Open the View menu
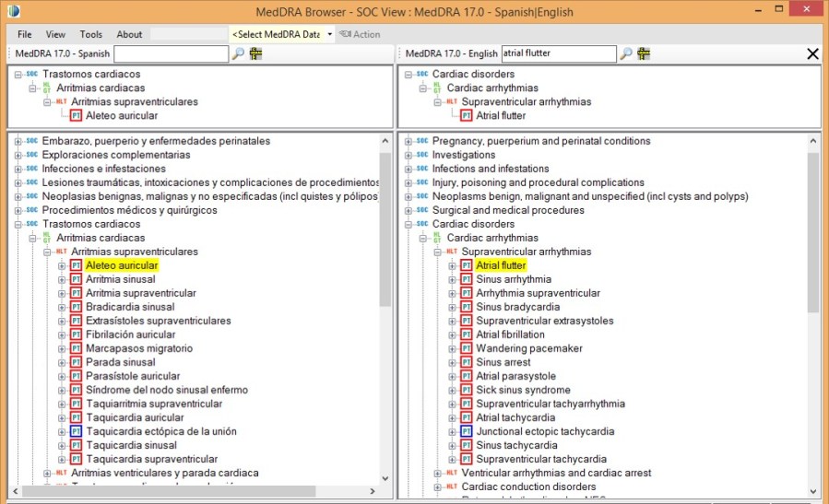The width and height of the screenshot is (829, 504). 55,34
